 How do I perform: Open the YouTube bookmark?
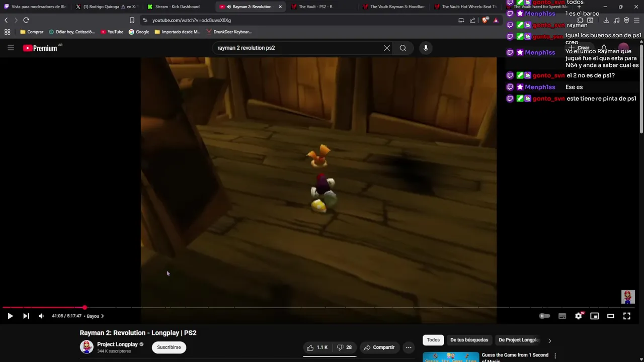pos(112,32)
